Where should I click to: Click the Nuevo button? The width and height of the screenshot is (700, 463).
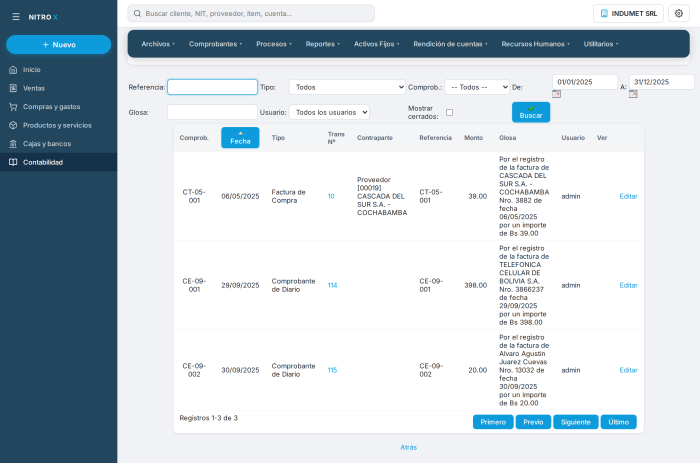pyautogui.click(x=58, y=45)
